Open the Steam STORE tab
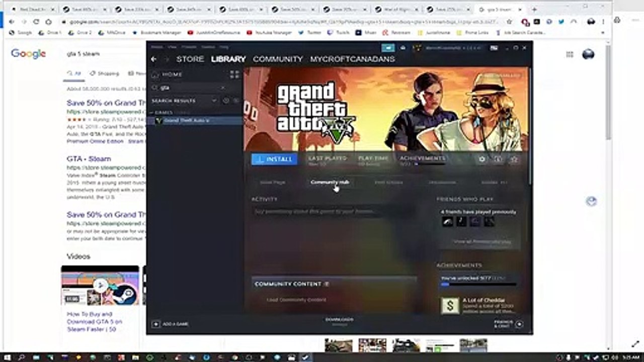The image size is (644, 362). [x=190, y=59]
